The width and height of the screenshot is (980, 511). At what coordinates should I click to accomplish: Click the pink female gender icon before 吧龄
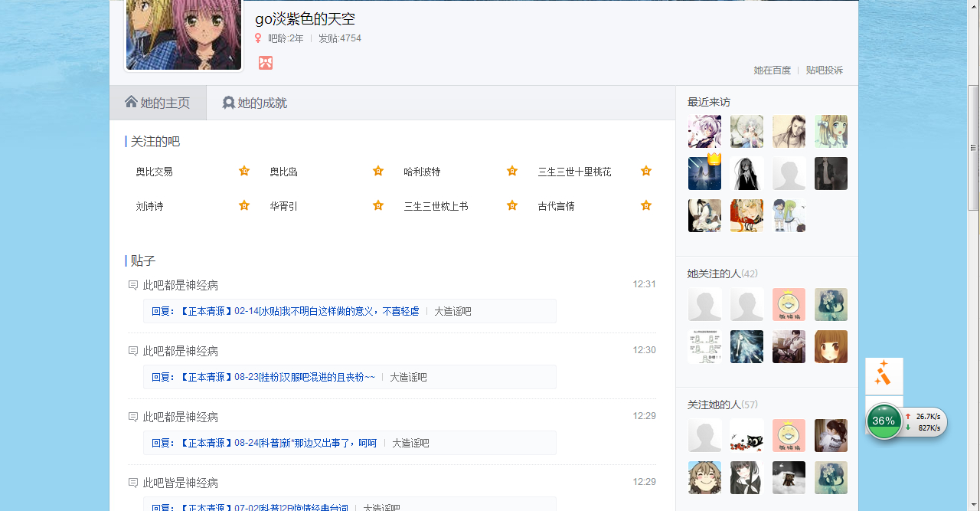coord(258,38)
